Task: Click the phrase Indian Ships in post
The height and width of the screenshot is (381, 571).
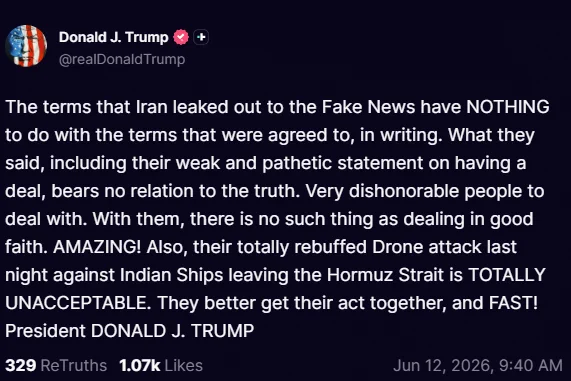Action: coord(172,275)
